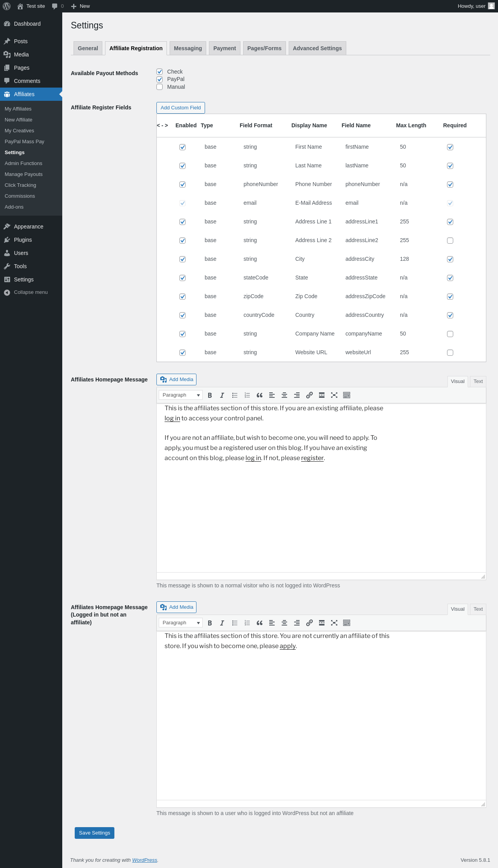498x868 pixels.
Task: Click bulleted list icon in first editor
Action: pyautogui.click(x=235, y=395)
